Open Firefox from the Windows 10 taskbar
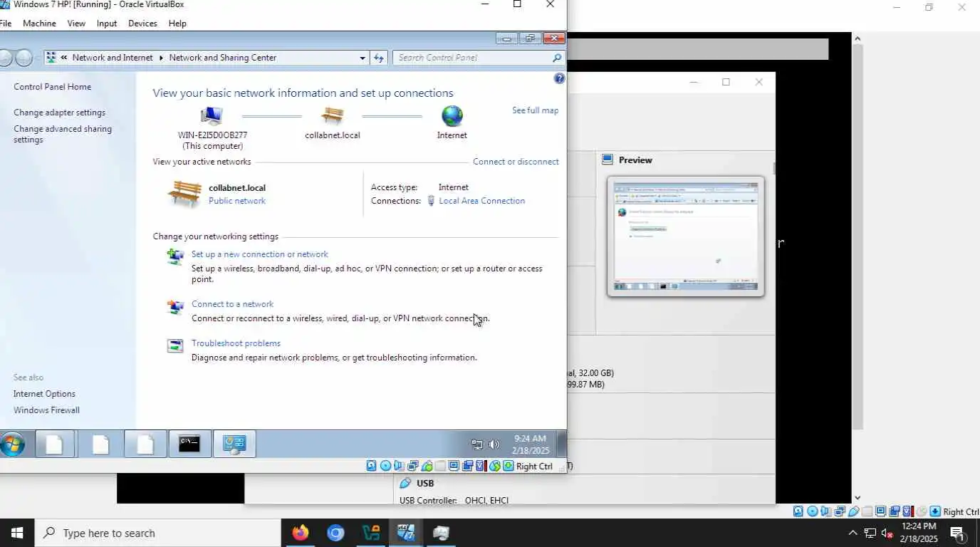Viewport: 980px width, 547px height. tap(301, 533)
